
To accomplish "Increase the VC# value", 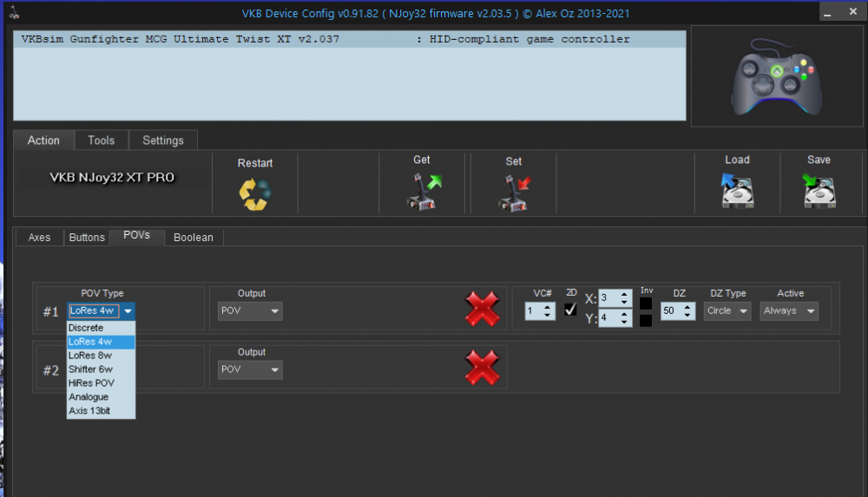I will (x=548, y=307).
